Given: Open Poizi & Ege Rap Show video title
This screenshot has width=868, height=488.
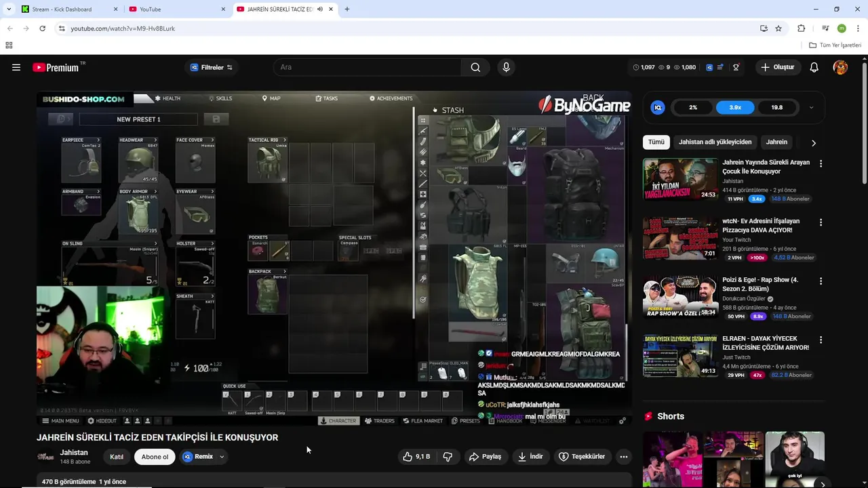Looking at the screenshot, I should 760,284.
